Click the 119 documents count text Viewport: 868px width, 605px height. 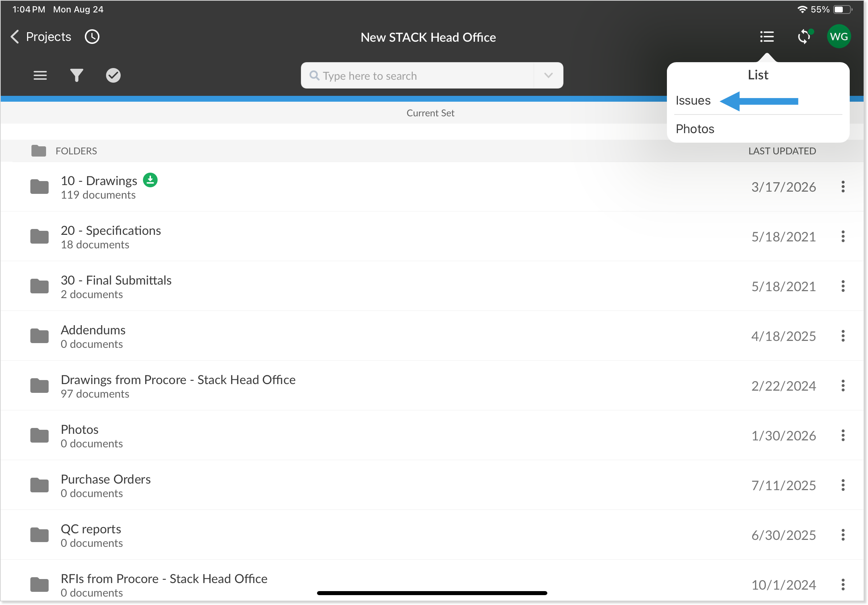click(98, 195)
